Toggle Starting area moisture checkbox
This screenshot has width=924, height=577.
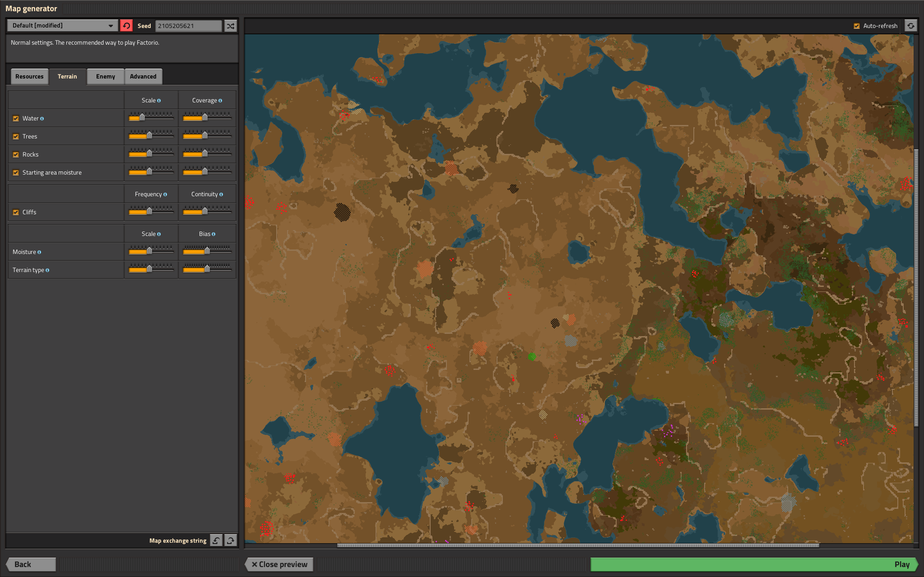pyautogui.click(x=16, y=173)
